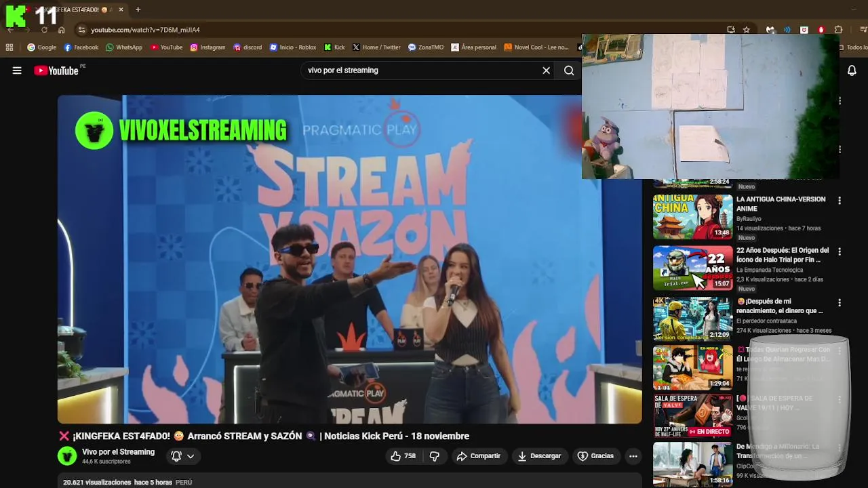Open the red hand ad-blocker extension

click(821, 30)
